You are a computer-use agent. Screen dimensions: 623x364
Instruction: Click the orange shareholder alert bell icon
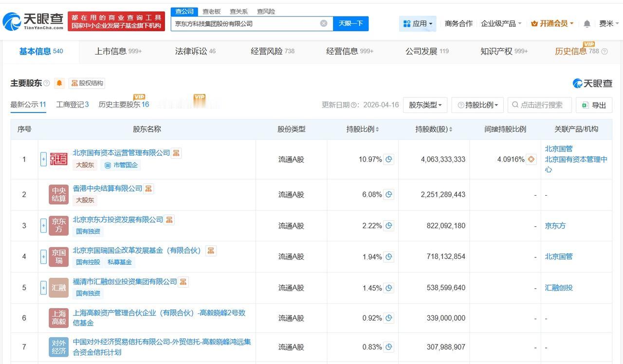[x=59, y=83]
